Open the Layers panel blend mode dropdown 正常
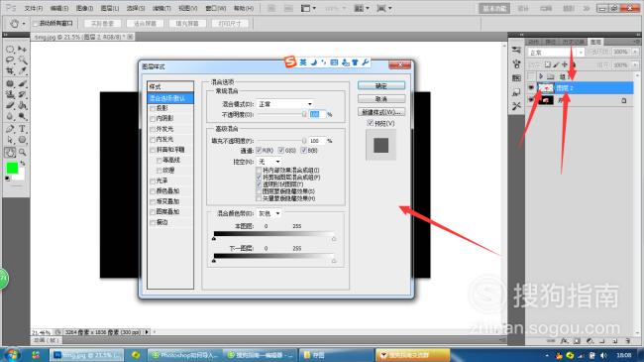Screen dimensions: 644x362 556,53
